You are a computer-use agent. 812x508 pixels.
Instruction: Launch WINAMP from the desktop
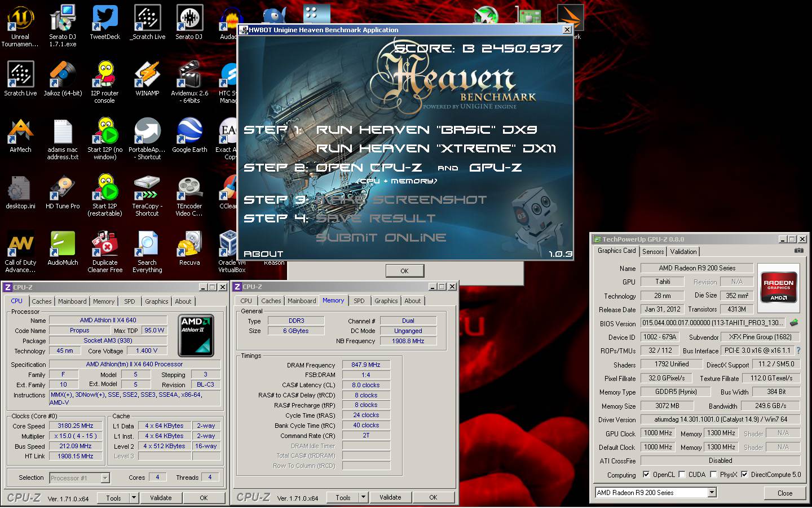click(x=147, y=79)
